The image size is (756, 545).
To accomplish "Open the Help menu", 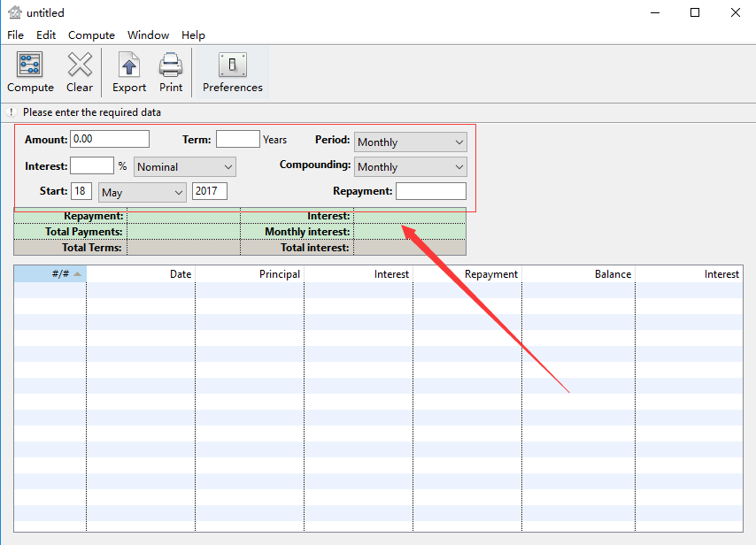I will pyautogui.click(x=193, y=35).
